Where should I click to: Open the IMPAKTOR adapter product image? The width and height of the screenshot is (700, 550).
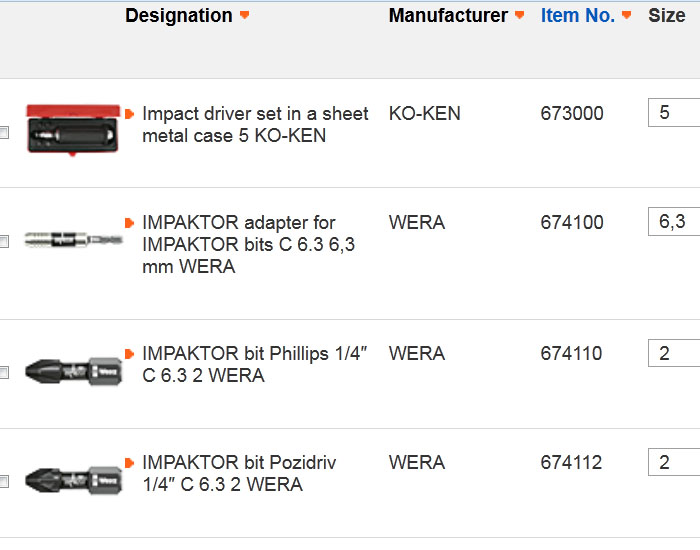pos(73,240)
